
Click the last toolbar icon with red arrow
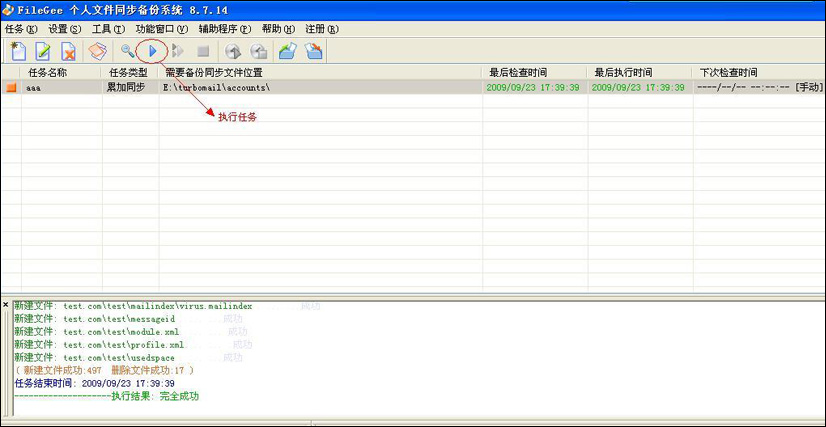click(x=314, y=51)
